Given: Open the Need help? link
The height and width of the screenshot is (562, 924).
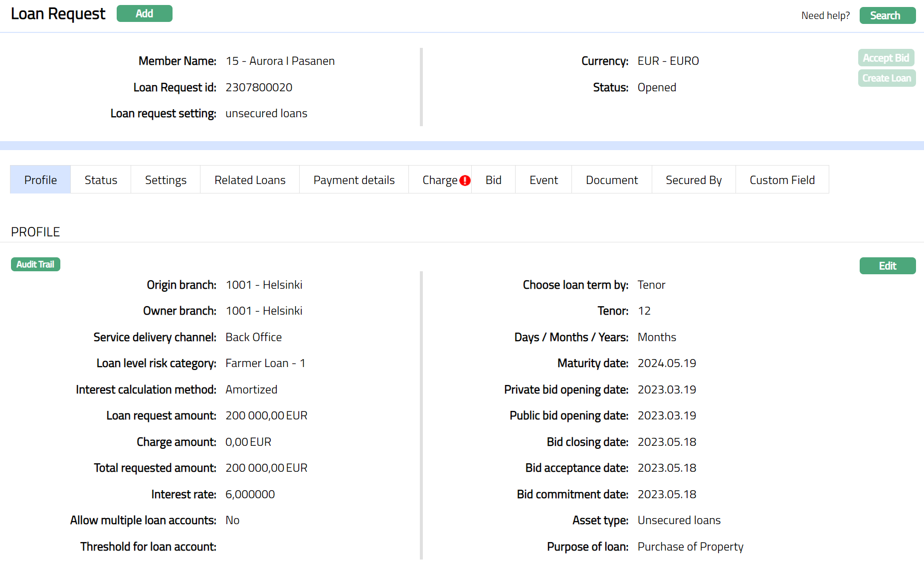Looking at the screenshot, I should coord(825,15).
